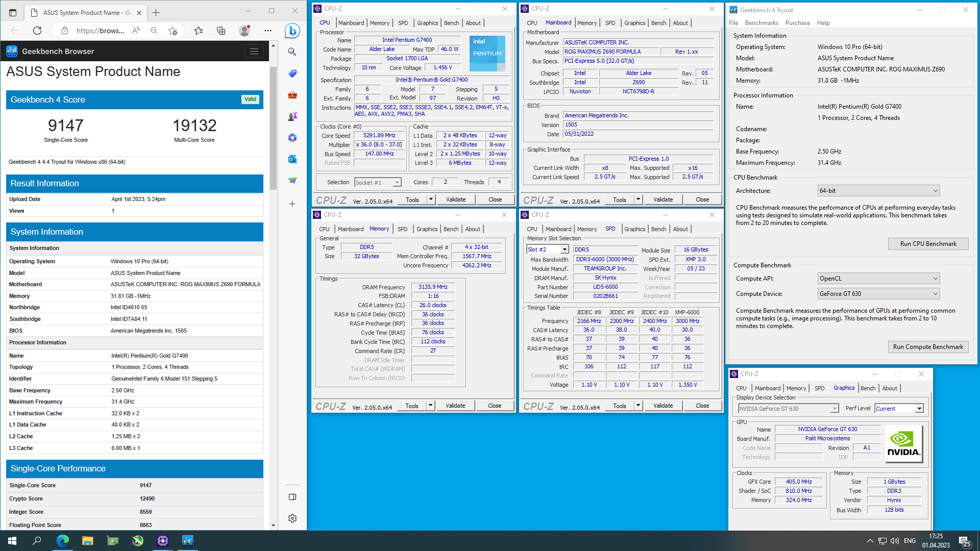Click the browser page vertical scrollbar
Screen dimensions: 980x551
(x=273, y=128)
